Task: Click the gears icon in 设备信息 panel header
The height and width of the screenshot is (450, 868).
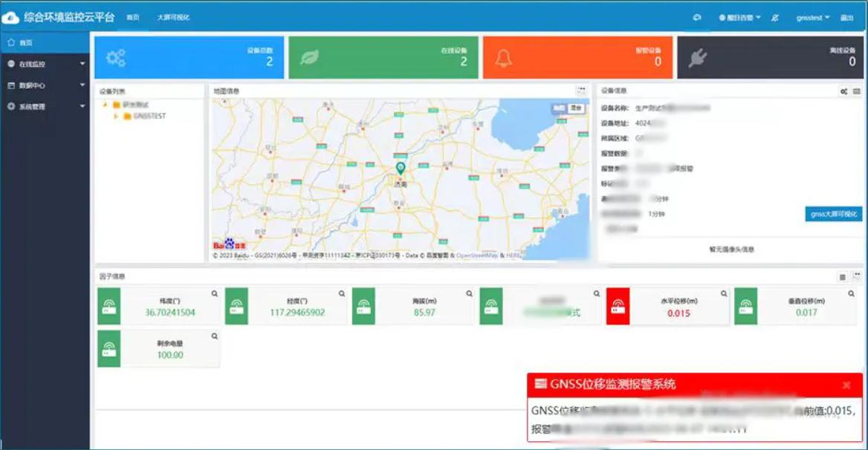Action: [x=844, y=91]
